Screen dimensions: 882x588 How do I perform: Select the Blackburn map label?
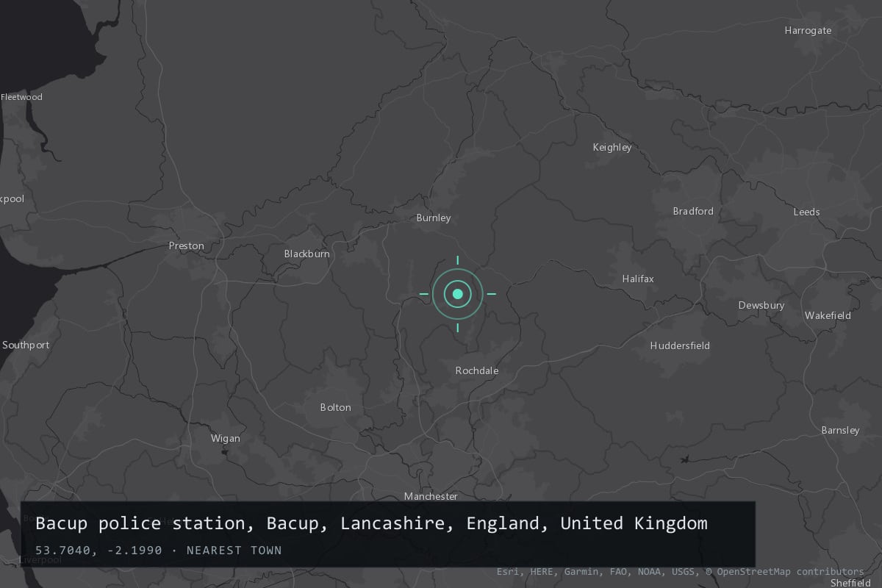coord(307,254)
